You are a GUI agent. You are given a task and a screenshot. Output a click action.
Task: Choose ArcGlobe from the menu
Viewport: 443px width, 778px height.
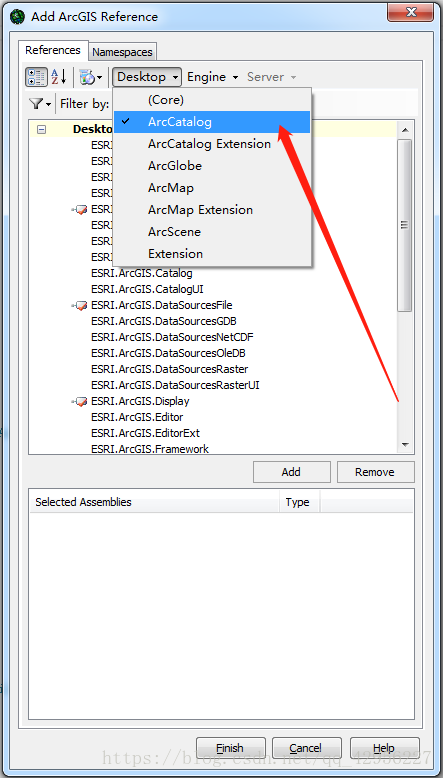click(212, 166)
